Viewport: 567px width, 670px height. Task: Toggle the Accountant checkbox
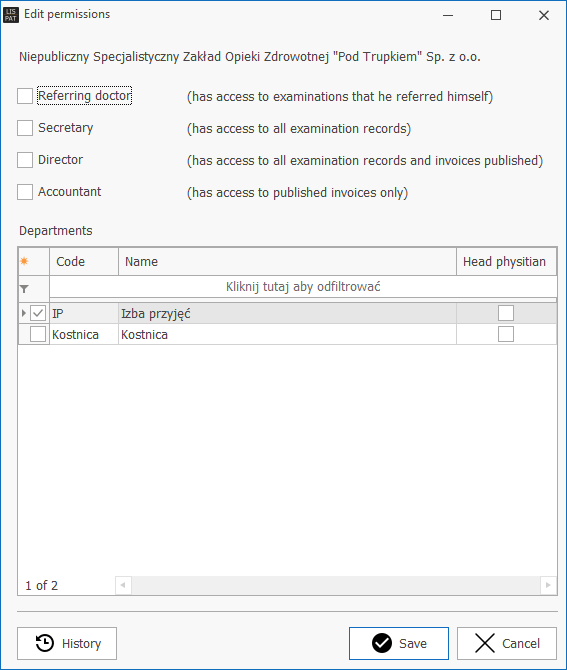[25, 192]
